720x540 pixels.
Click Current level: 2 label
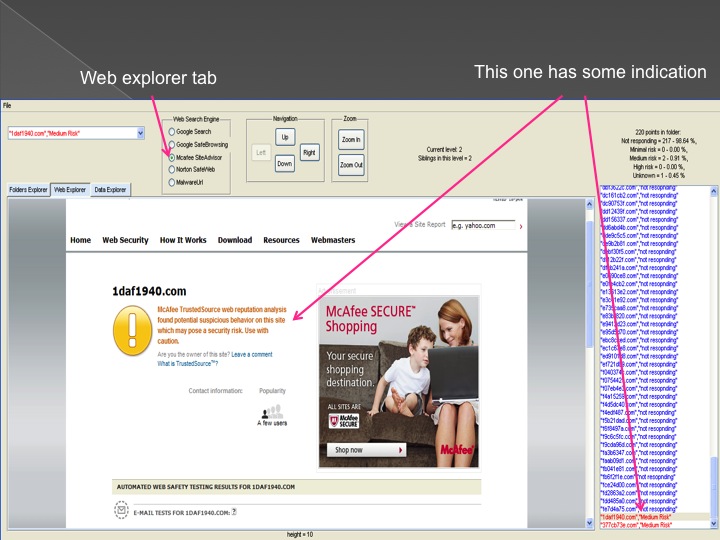click(x=444, y=150)
